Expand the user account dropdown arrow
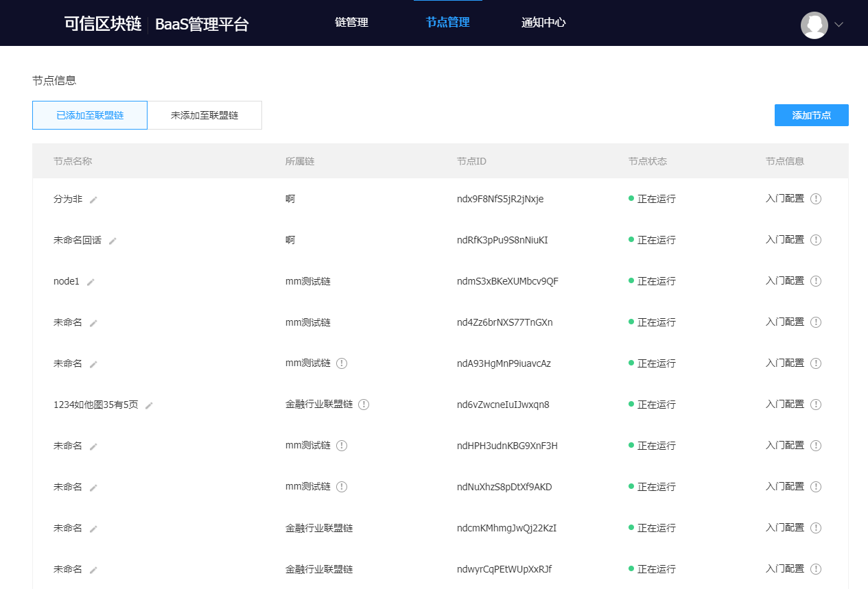The image size is (868, 589). click(x=838, y=25)
